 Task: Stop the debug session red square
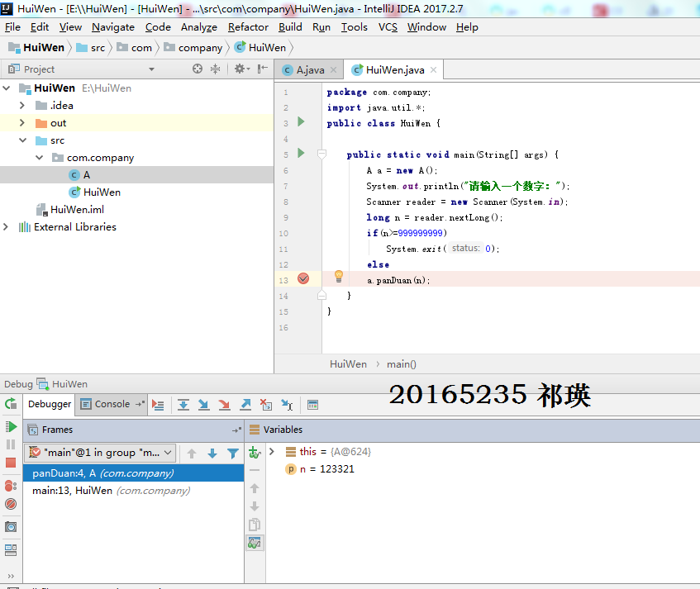(x=11, y=463)
